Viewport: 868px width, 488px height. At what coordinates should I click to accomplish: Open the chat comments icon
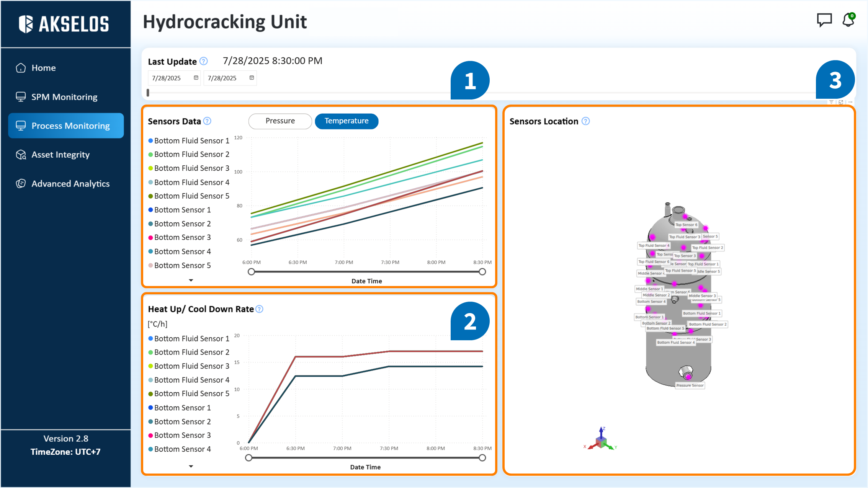[x=824, y=20]
